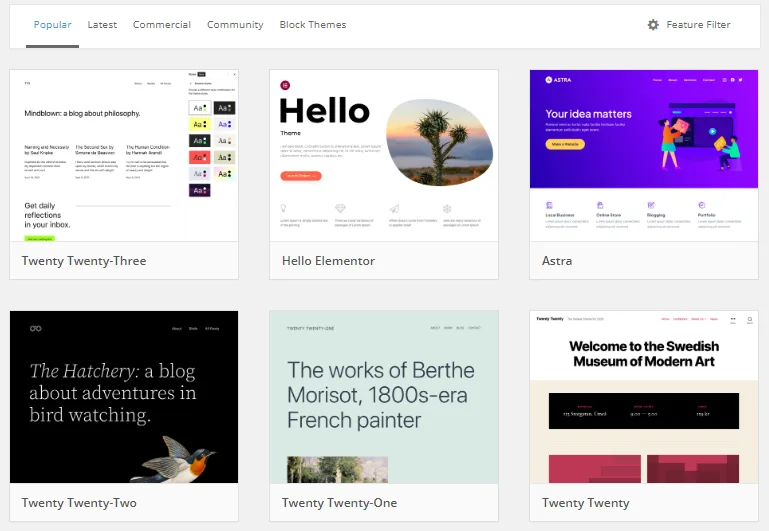This screenshot has width=769, height=531.
Task: Click the logo mark in Twenty Twenty-Two preview
Action: coord(35,329)
